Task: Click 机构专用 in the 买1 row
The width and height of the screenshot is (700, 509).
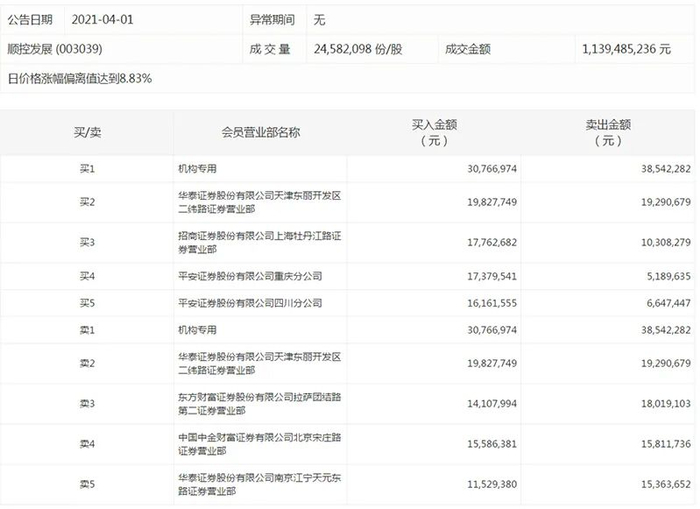Action: pos(197,169)
